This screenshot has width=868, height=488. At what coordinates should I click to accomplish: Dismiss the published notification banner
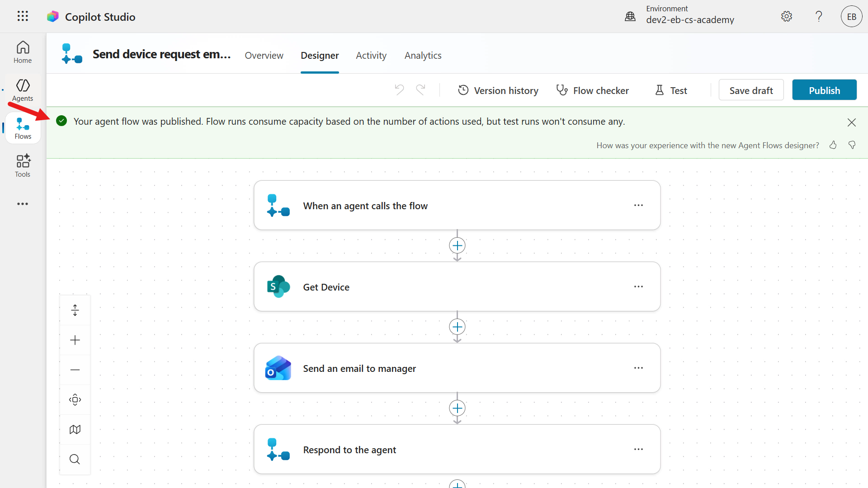(x=852, y=122)
